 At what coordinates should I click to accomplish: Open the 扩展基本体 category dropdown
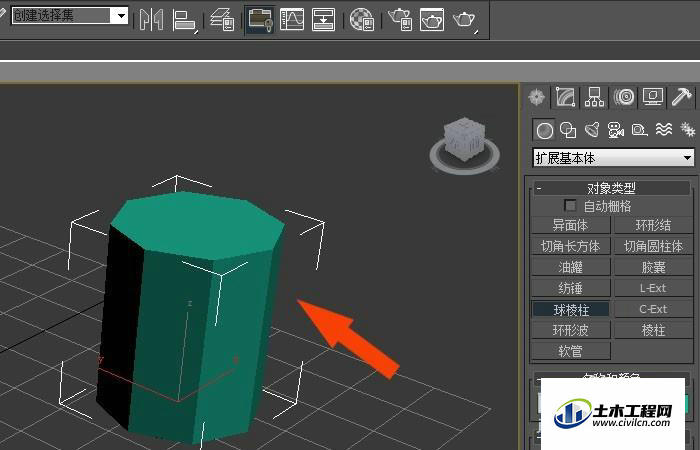[x=614, y=158]
